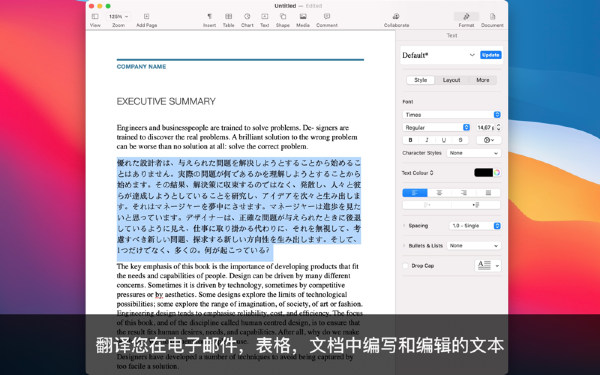Open the Drop Cap style picker
This screenshot has width=600, height=375.
pyautogui.click(x=488, y=265)
